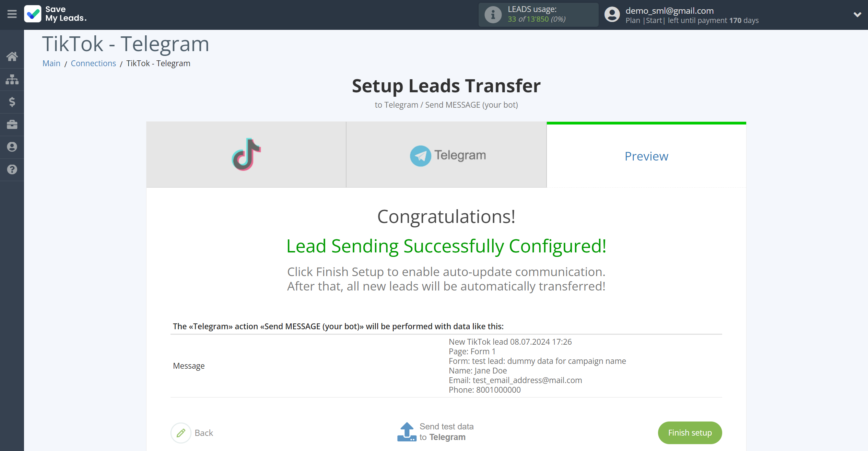Screen dimensions: 868x451
Task: Click the Home navigation sidebar icon
Action: point(13,56)
